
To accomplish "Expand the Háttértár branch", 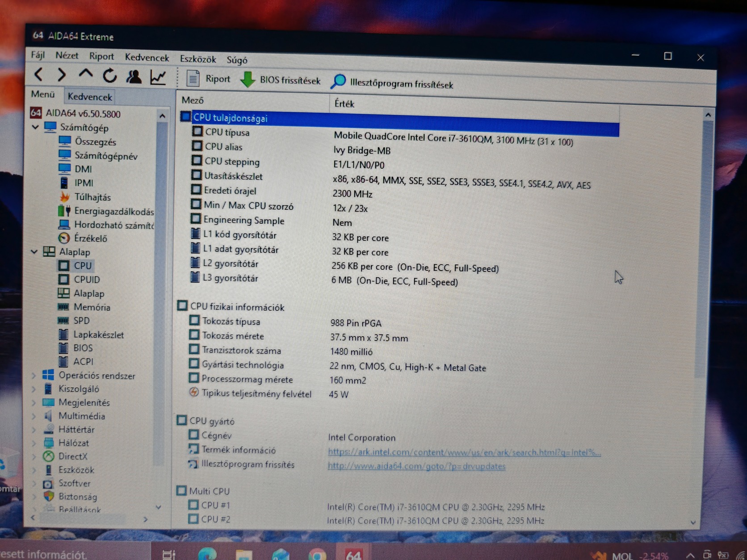I will pyautogui.click(x=34, y=430).
